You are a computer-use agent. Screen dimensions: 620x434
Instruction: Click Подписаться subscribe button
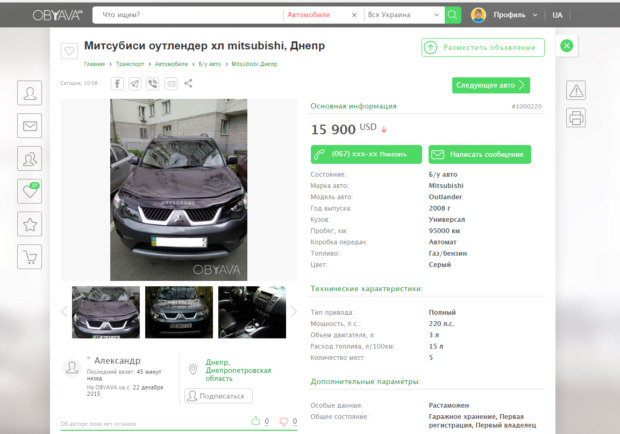(x=218, y=396)
